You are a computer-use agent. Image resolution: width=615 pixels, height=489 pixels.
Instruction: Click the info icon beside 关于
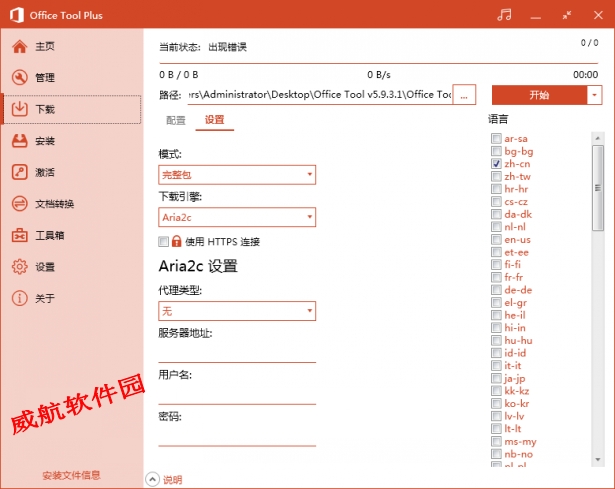20,298
